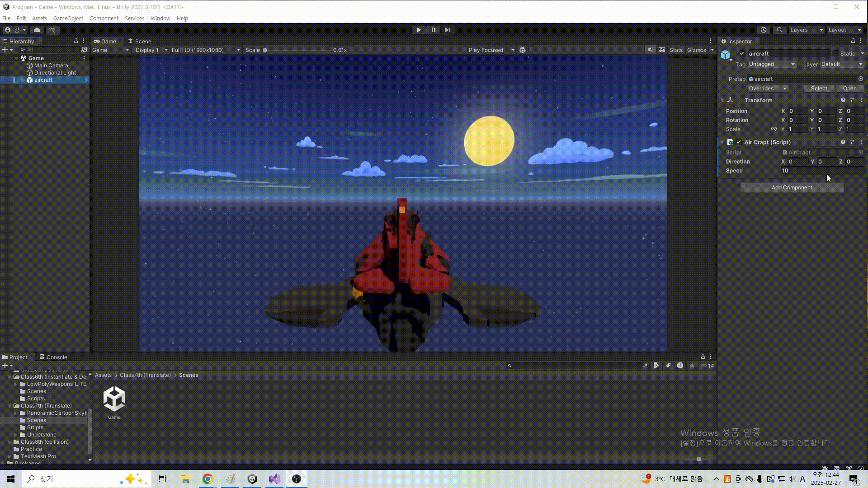Switch to the Scene tab
Viewport: 868px width, 488px height.
pos(140,41)
